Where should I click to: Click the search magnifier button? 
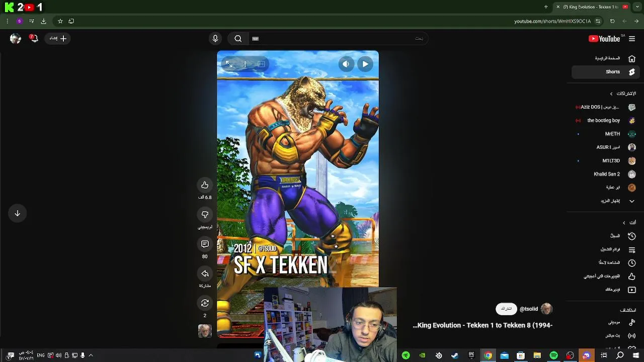(x=238, y=39)
